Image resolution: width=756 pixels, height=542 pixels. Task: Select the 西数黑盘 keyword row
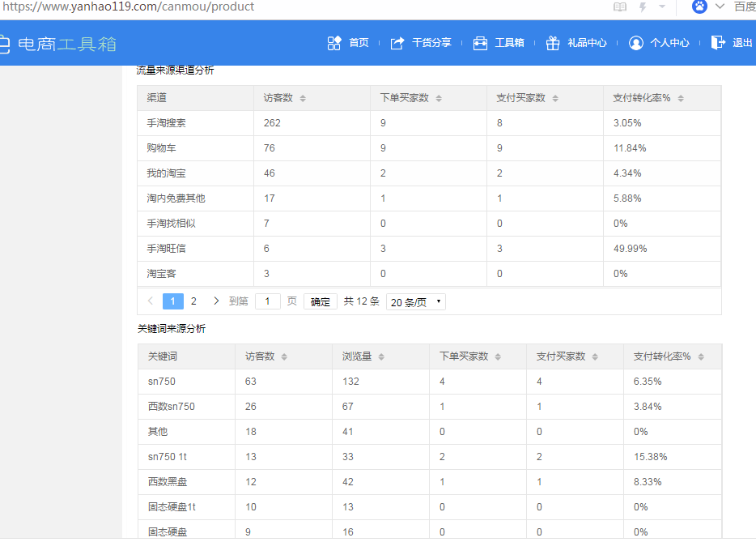tap(430, 482)
